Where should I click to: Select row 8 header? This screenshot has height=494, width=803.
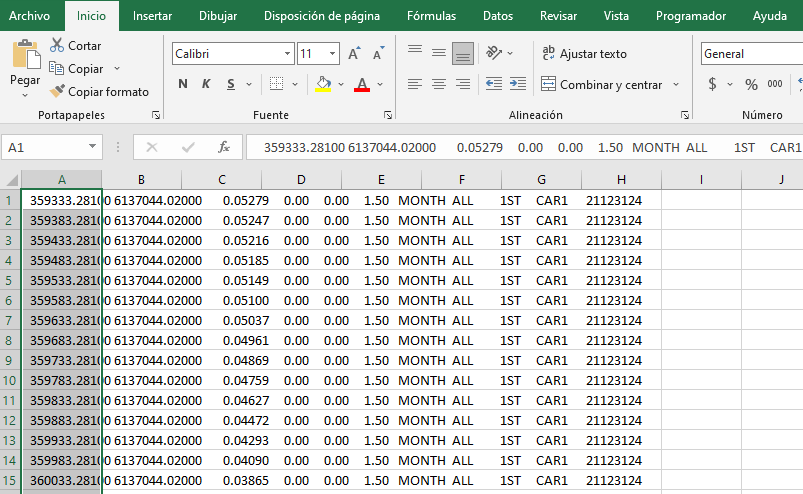click(x=9, y=340)
